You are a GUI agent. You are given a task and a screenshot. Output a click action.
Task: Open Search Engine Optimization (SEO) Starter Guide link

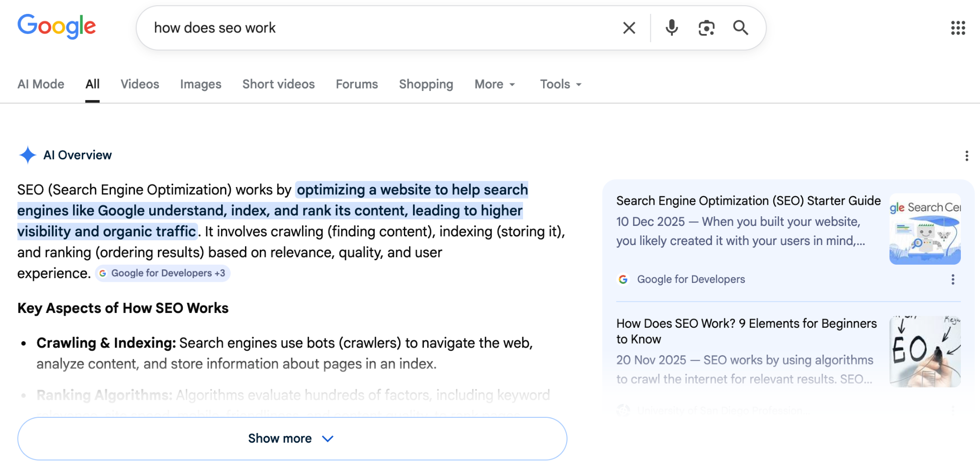click(x=748, y=201)
